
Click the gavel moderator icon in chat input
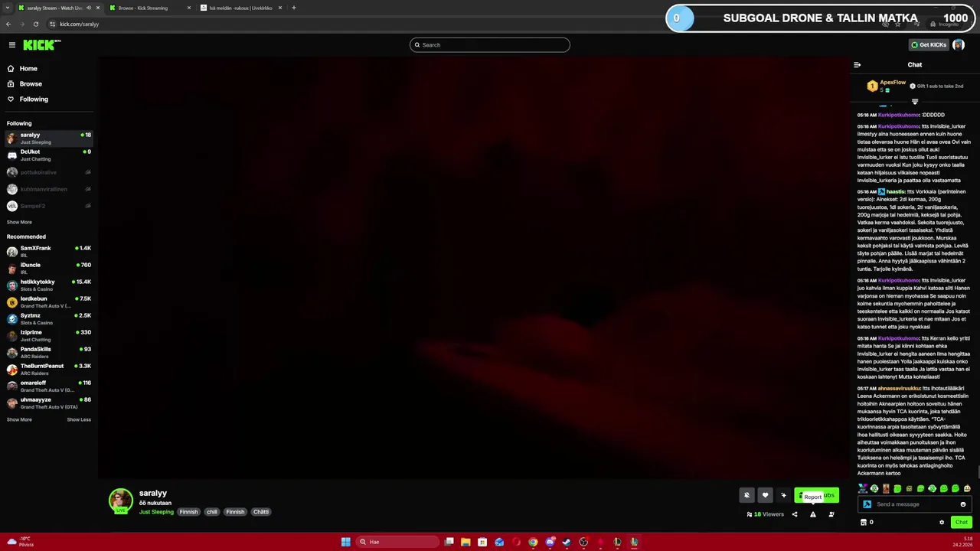click(x=867, y=504)
